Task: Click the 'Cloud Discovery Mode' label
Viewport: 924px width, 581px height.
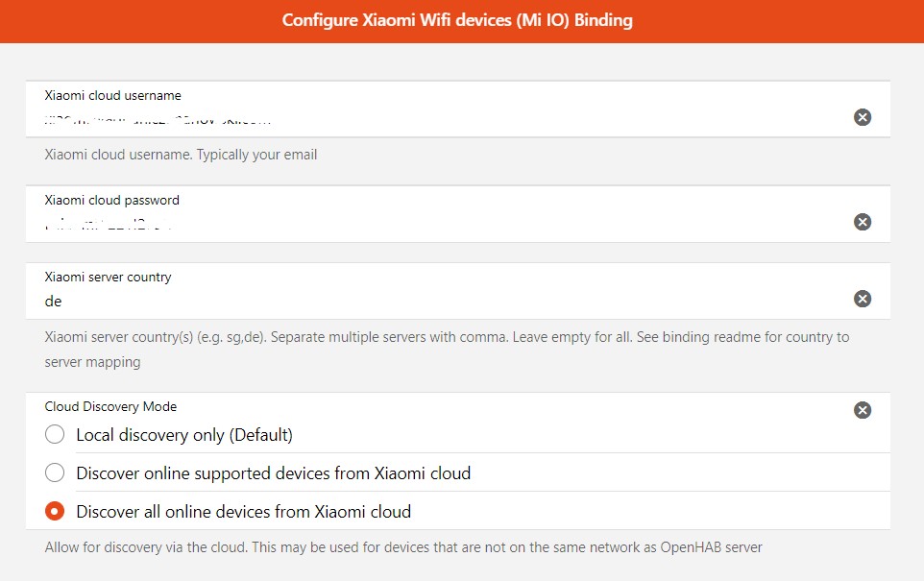Action: (110, 406)
